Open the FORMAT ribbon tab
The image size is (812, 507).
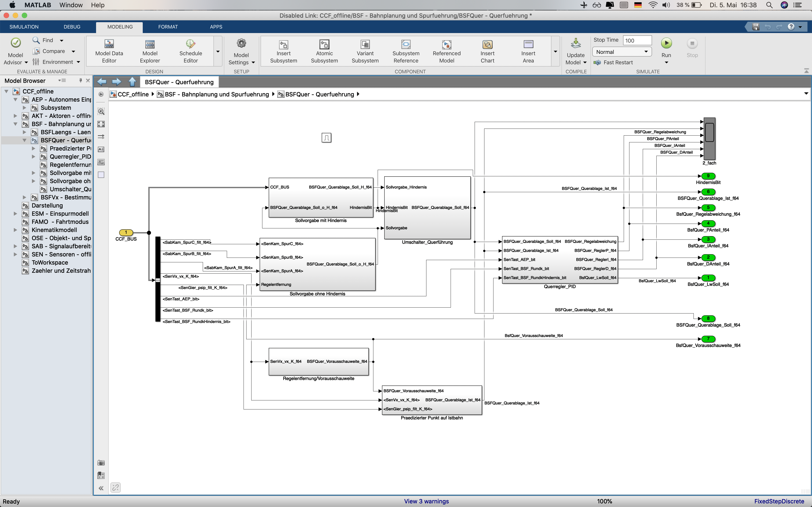point(168,27)
